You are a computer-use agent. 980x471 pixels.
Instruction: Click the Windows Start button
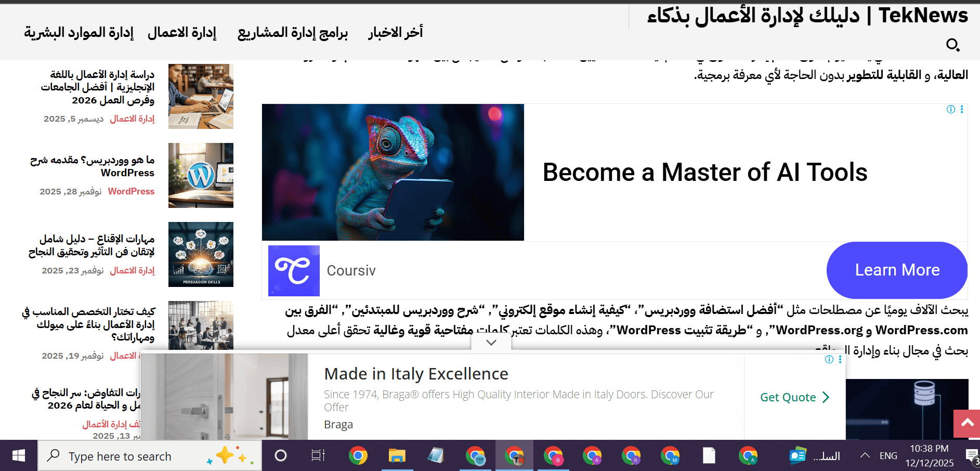click(19, 456)
